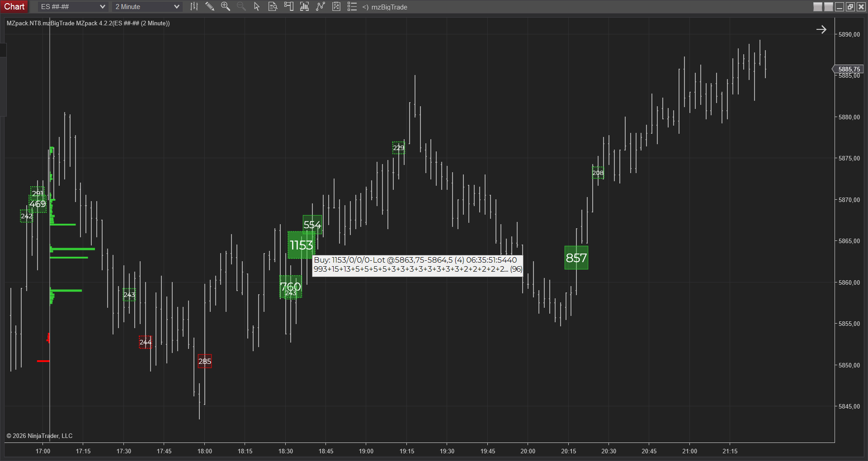Toggle the mzBigTrade sound speaker icon

[x=365, y=7]
